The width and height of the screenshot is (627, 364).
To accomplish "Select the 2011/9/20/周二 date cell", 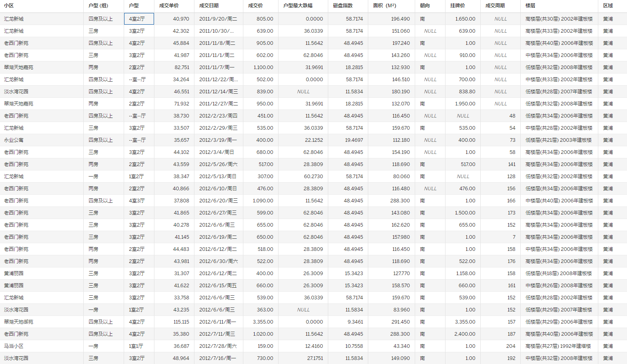I will (x=218, y=19).
